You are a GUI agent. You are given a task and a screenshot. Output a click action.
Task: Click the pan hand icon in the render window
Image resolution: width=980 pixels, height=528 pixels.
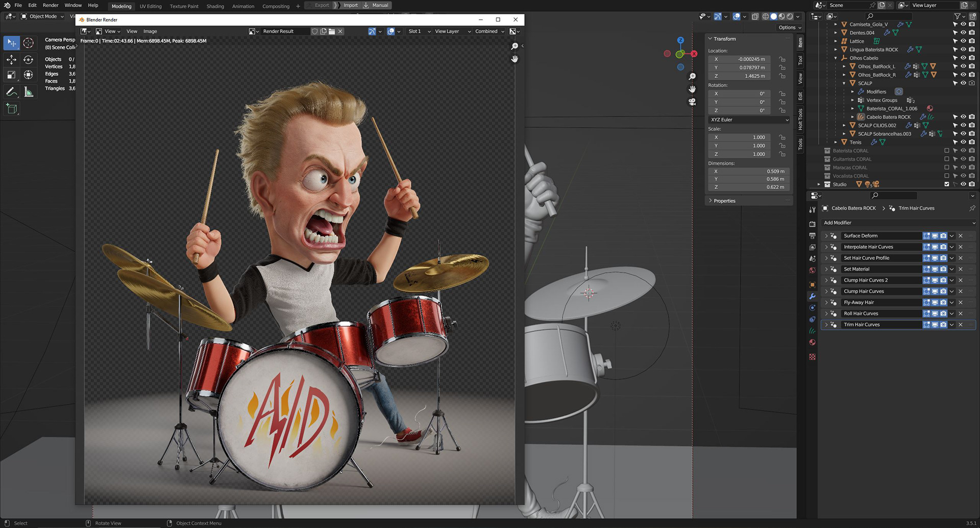tap(514, 59)
